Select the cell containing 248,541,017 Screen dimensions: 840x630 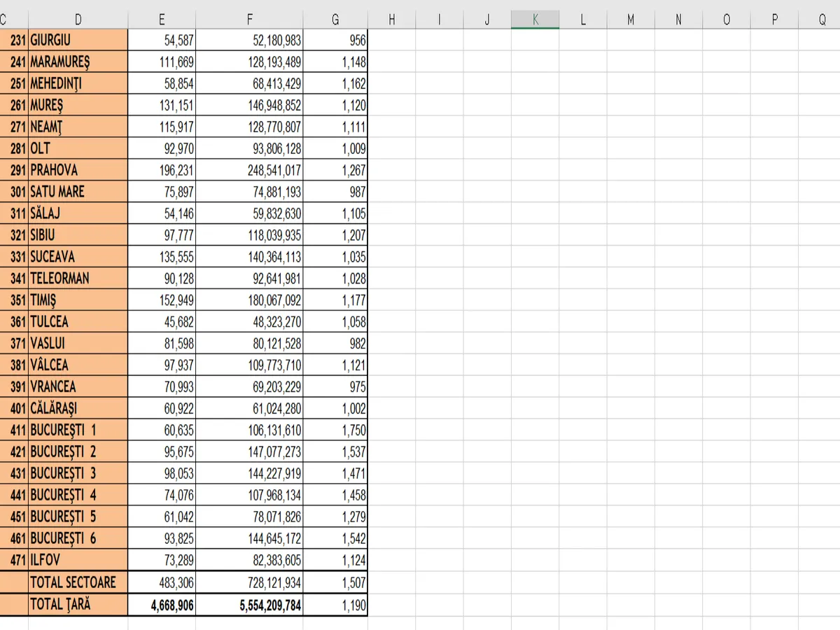click(x=249, y=170)
